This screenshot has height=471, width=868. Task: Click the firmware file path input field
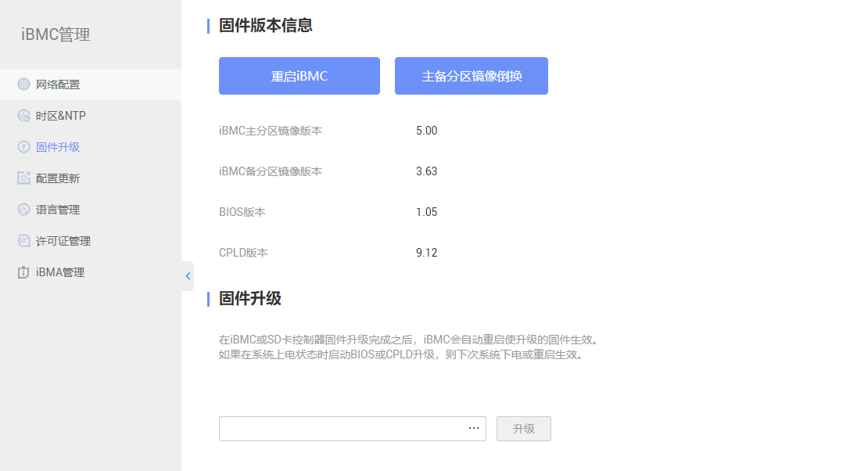353,429
